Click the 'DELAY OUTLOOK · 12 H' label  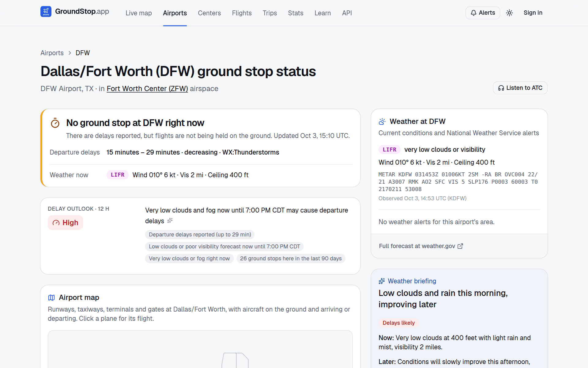[78, 209]
